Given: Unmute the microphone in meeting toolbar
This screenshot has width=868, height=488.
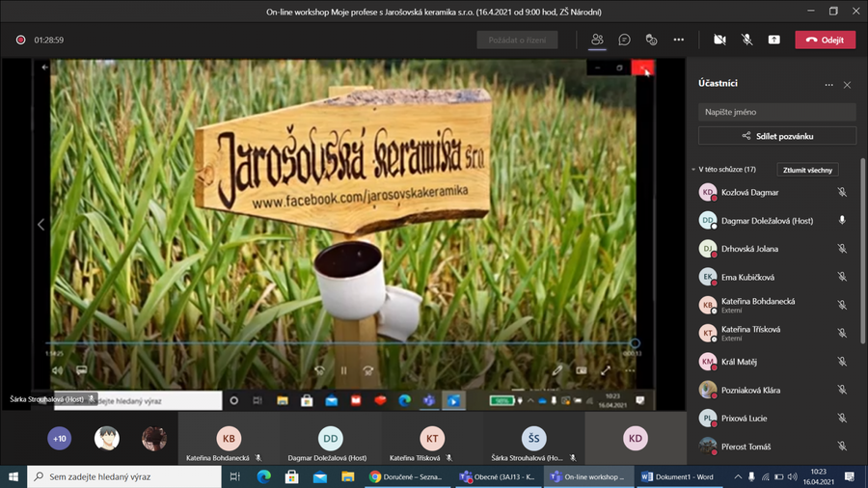Looking at the screenshot, I should [x=746, y=40].
